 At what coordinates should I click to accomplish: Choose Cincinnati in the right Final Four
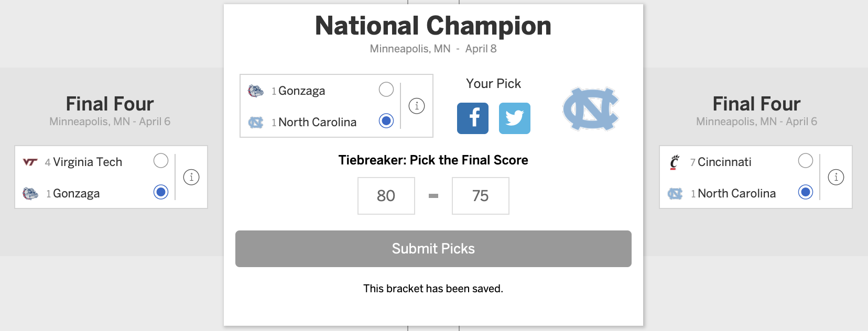(806, 161)
